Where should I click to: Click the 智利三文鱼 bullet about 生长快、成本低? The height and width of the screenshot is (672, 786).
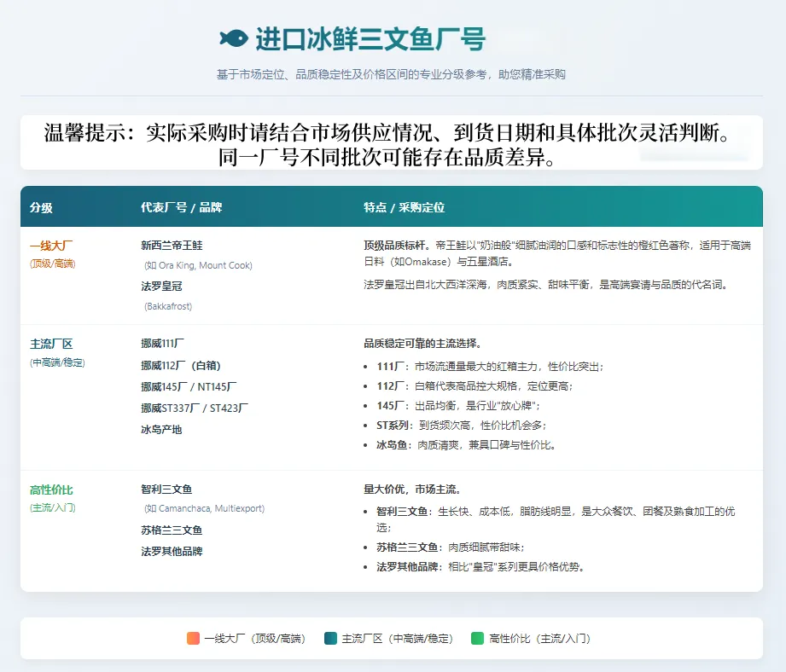(556, 519)
